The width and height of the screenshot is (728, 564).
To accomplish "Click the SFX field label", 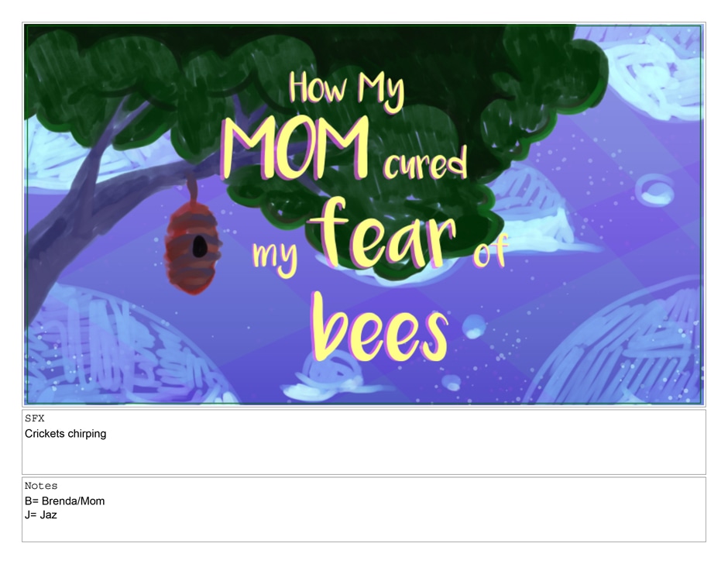I will [x=35, y=418].
